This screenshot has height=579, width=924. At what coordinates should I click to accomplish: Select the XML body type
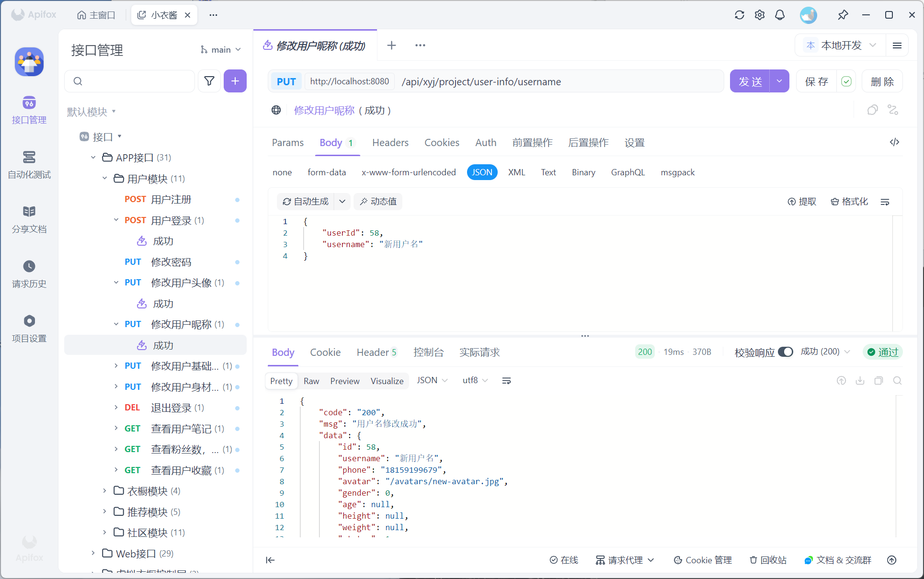click(516, 172)
